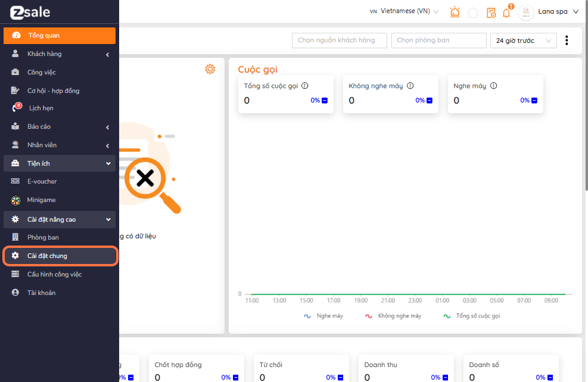Click the info icon next to Nghe máy

point(493,86)
